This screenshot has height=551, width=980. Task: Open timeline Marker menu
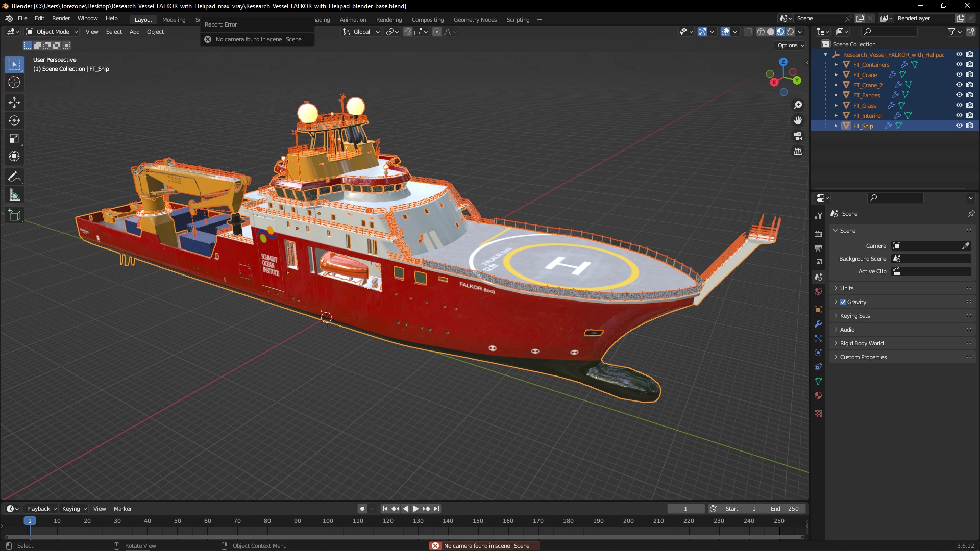(122, 509)
